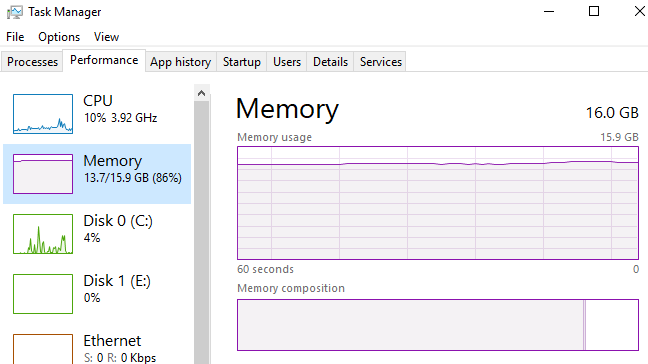Open the File menu
The width and height of the screenshot is (648, 364).
click(x=15, y=37)
